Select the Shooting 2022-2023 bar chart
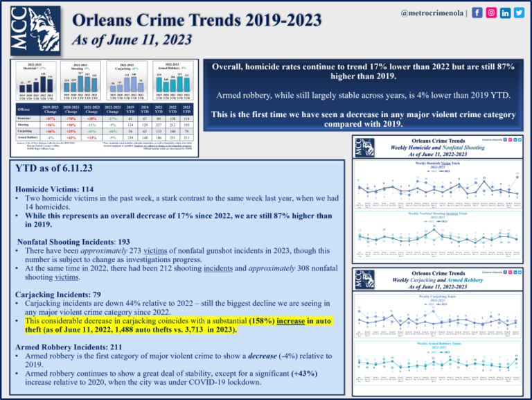532x400 pixels. click(x=80, y=82)
